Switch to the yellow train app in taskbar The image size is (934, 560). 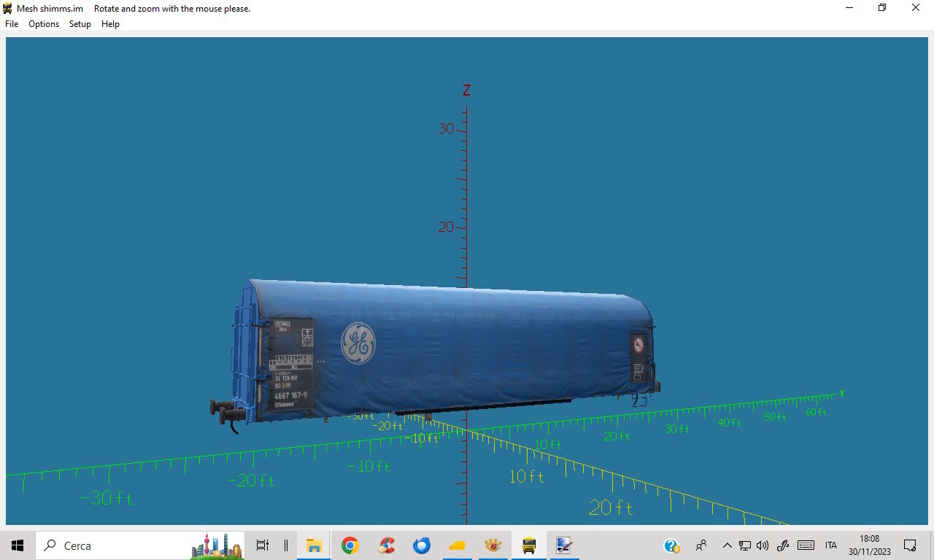[x=529, y=545]
